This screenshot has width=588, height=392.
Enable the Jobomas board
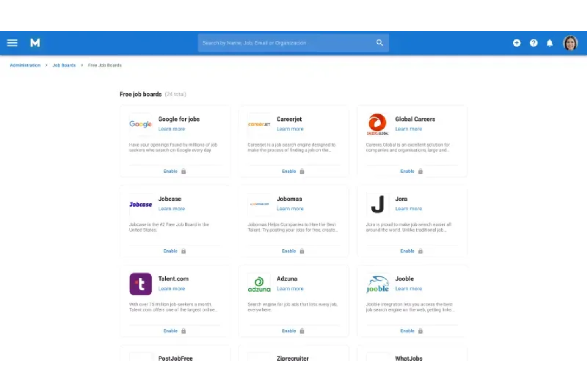[x=289, y=251]
